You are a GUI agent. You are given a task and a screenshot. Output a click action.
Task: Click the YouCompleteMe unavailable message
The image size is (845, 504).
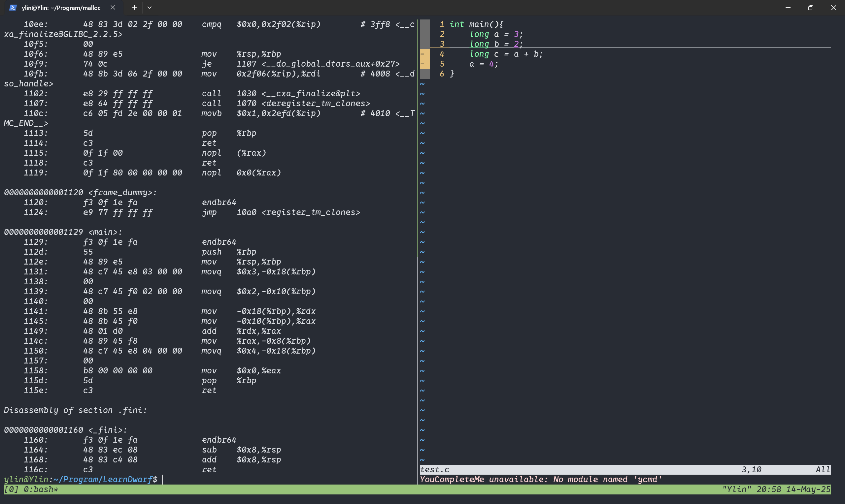point(541,479)
